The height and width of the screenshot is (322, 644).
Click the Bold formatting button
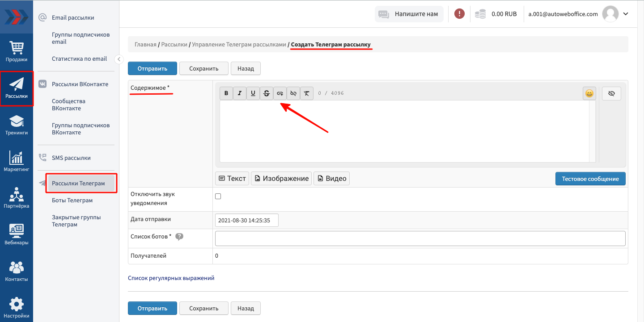pyautogui.click(x=226, y=93)
